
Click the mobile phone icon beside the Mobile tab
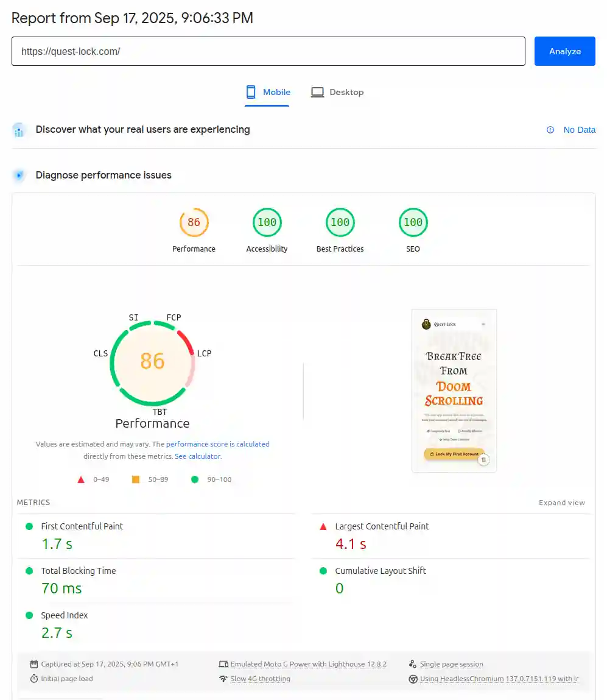pyautogui.click(x=250, y=91)
